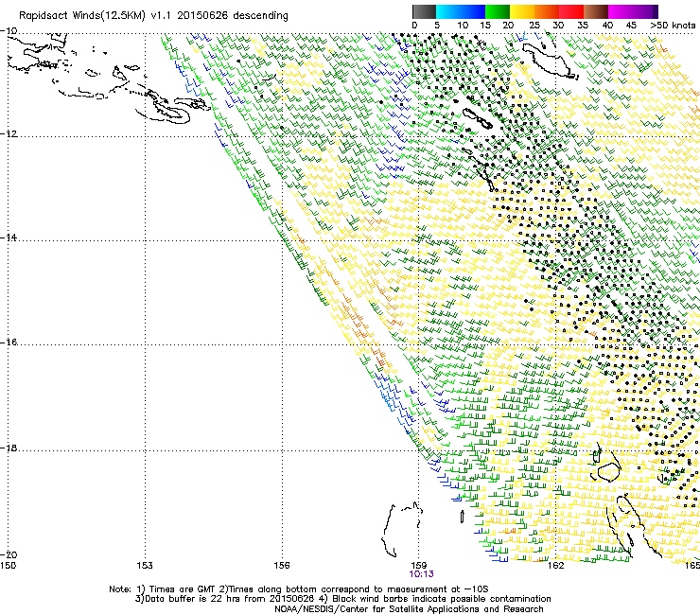Click the "-12" latitude axis label
Viewport: 700px width, 615px height.
pyautogui.click(x=9, y=134)
